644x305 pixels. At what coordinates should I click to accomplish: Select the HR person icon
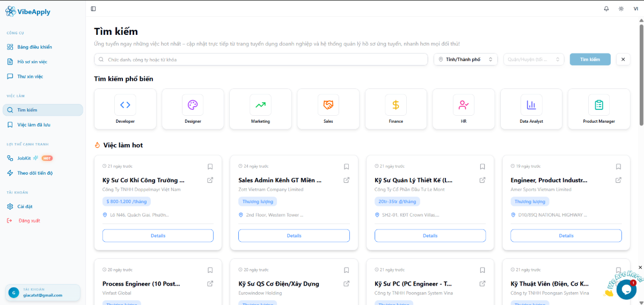tap(464, 105)
